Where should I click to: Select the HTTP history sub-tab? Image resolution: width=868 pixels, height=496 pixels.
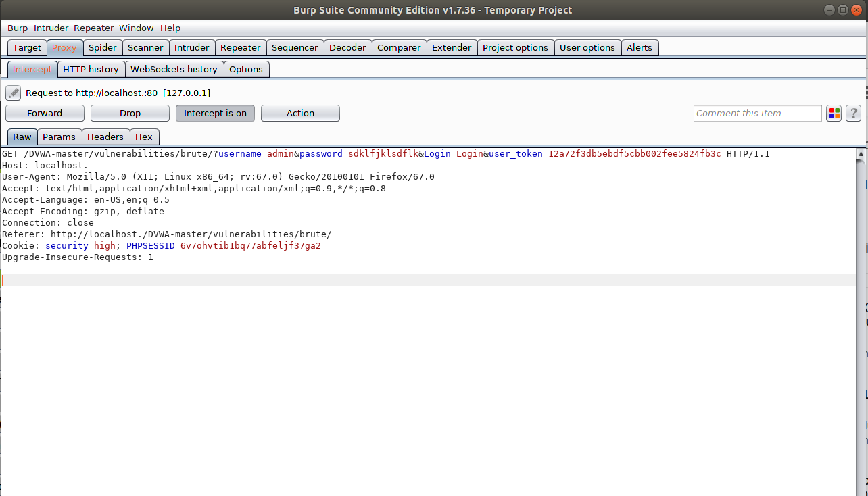point(91,69)
